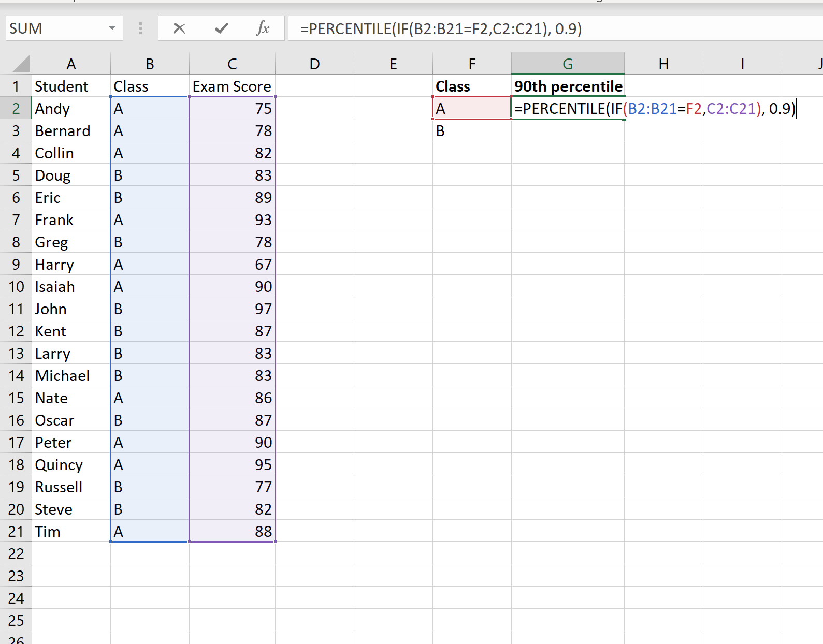Cancel the formula entry with the X icon
Viewport: 823px width, 644px height.
coord(179,28)
